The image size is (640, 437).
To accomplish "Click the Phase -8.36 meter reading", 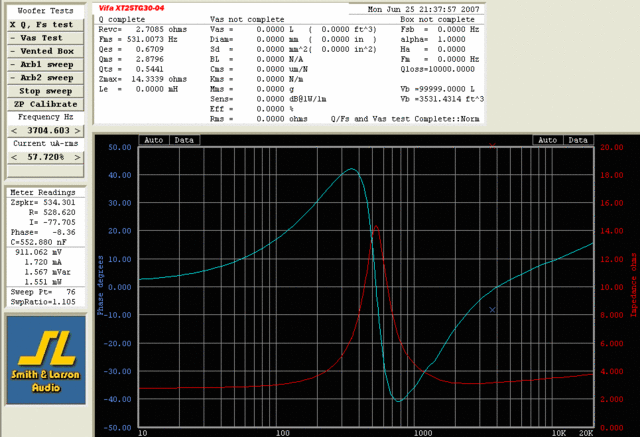I will tap(43, 232).
